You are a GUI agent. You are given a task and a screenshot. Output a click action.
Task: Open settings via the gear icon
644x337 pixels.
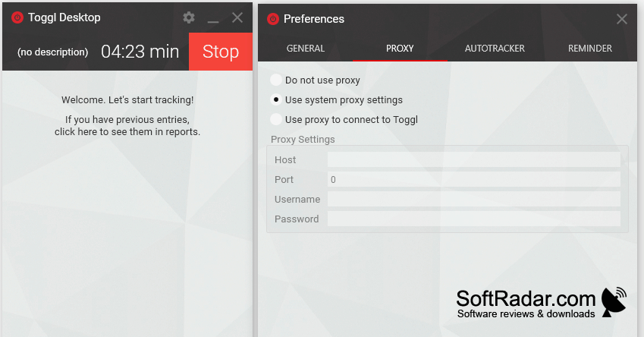click(x=189, y=17)
